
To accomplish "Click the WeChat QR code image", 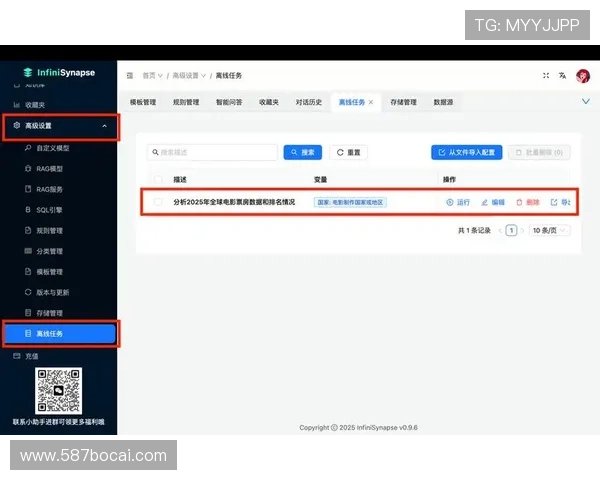I will (x=59, y=391).
